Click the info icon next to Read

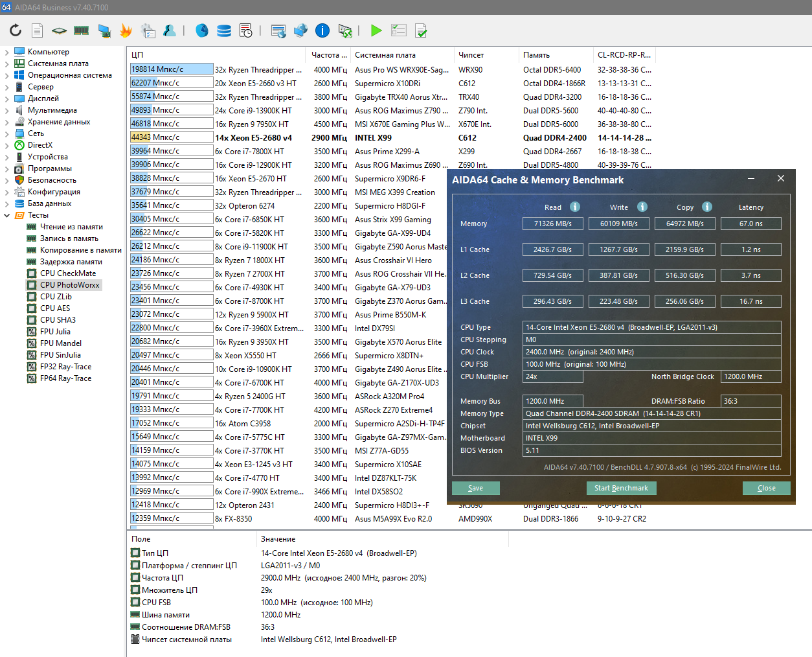pos(575,207)
